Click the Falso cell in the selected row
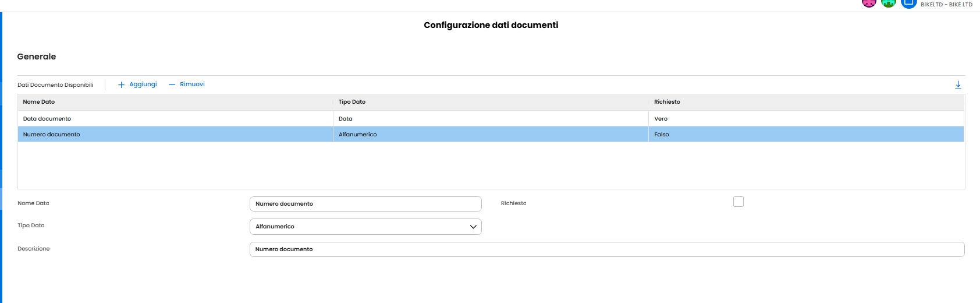 (662, 135)
